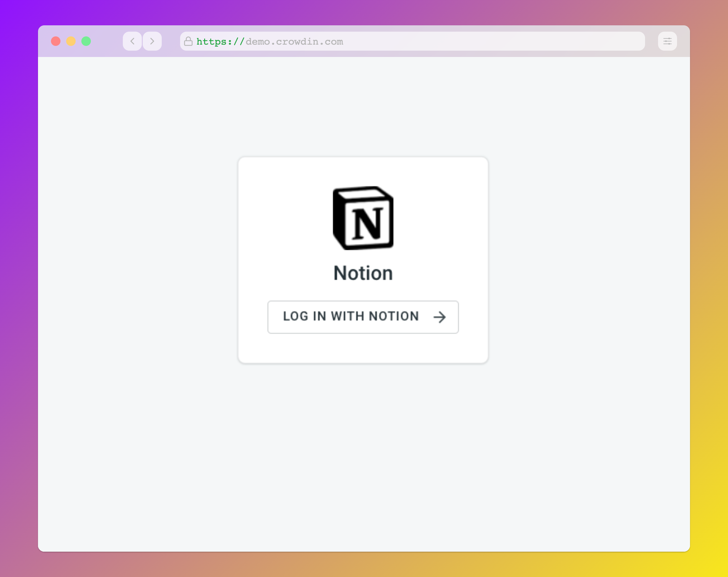Screen dimensions: 728x577
Task: Click the padlock icon in address bar
Action: [188, 41]
